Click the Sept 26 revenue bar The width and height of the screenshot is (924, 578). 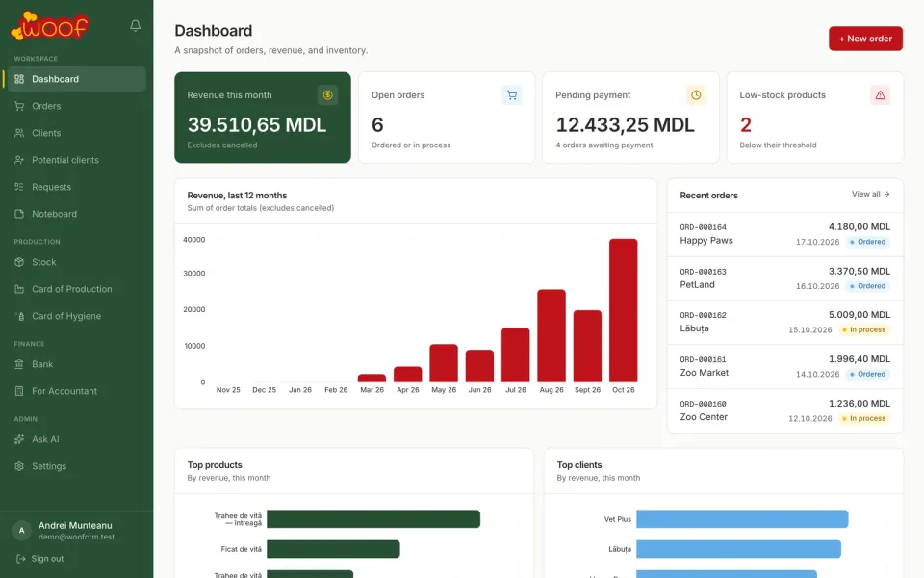pos(587,346)
